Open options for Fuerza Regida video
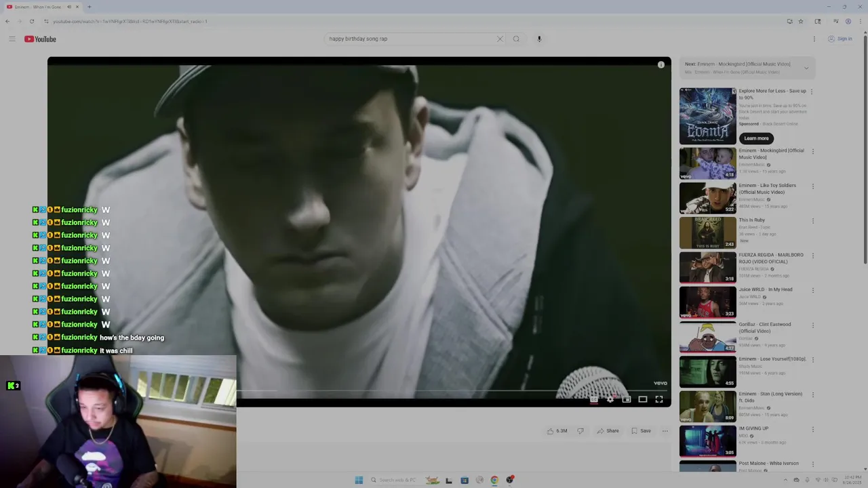Screen dimensions: 868x488 click(812, 256)
